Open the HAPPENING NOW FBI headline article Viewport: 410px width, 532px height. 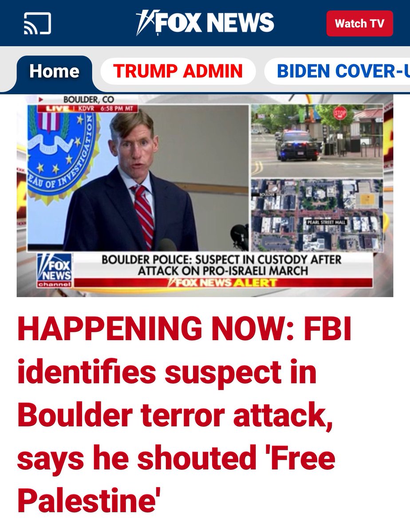coord(184,415)
